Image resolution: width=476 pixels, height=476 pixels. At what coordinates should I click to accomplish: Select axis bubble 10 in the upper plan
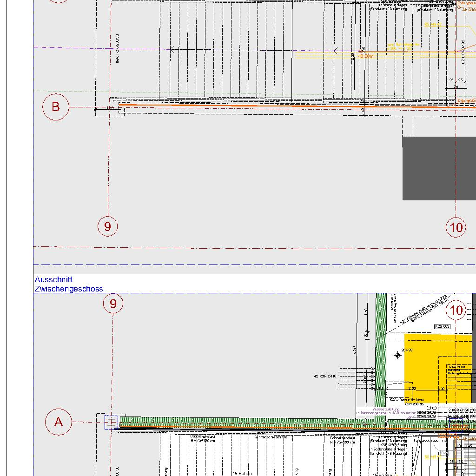click(456, 227)
